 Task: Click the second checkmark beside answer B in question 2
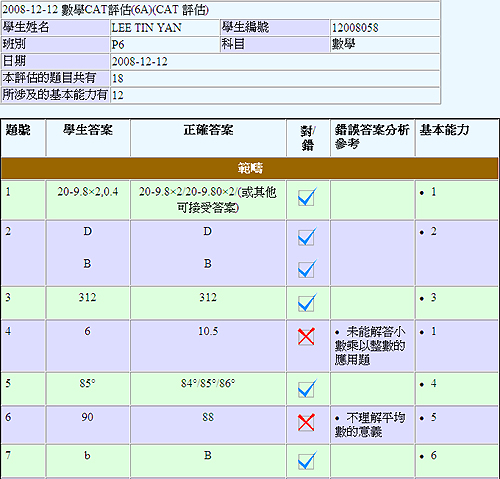[307, 269]
